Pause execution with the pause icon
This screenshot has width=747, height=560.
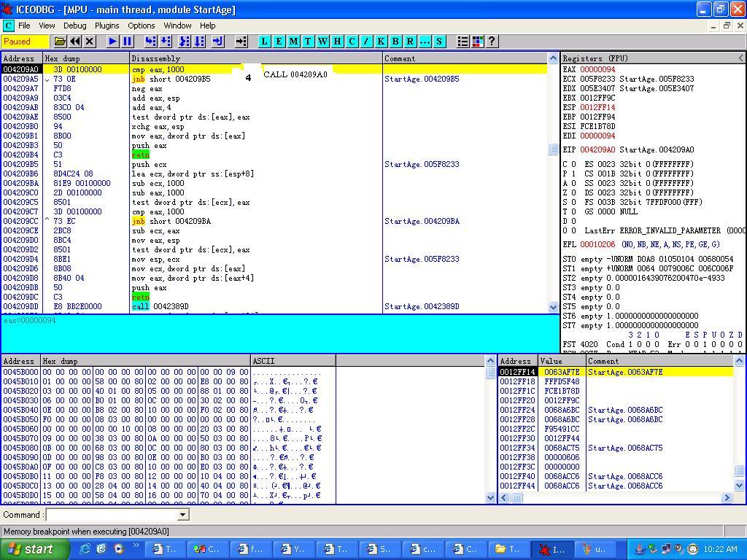coord(127,42)
